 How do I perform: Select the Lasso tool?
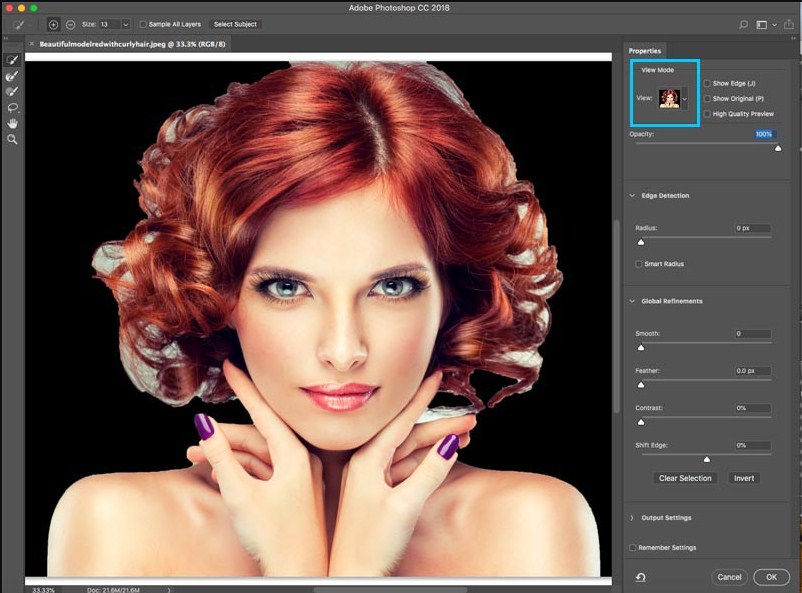coord(12,107)
